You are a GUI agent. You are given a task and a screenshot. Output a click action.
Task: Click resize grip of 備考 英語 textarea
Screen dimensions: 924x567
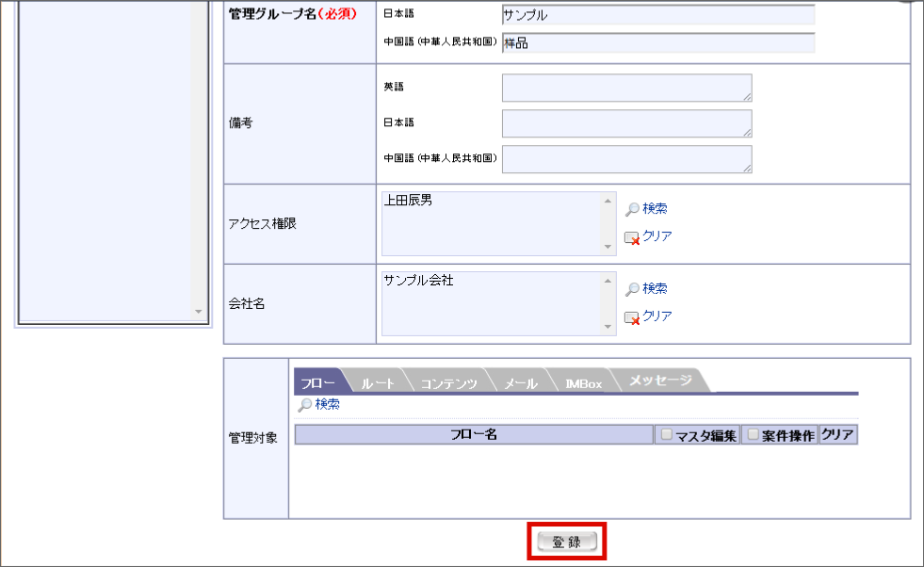747,97
